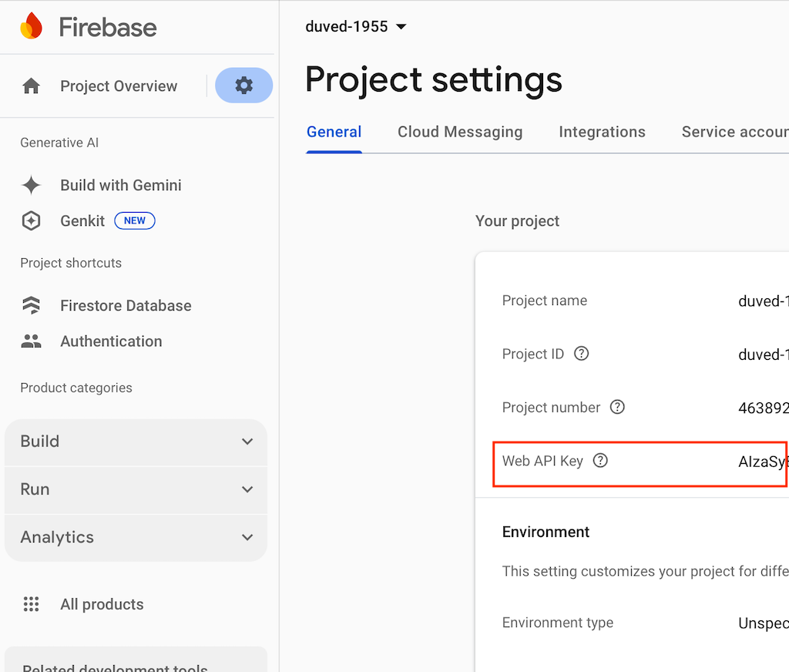Click the Environment type label
The width and height of the screenshot is (789, 672).
tap(558, 623)
